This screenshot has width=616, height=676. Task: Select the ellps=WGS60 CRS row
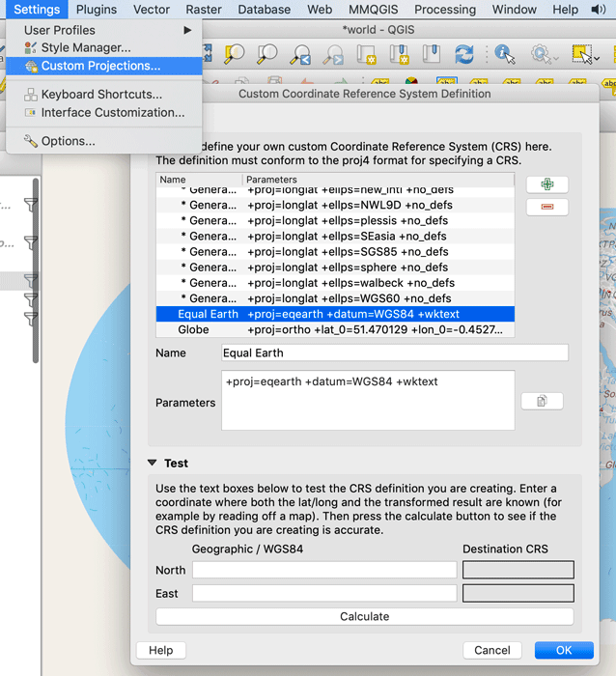pyautogui.click(x=335, y=298)
